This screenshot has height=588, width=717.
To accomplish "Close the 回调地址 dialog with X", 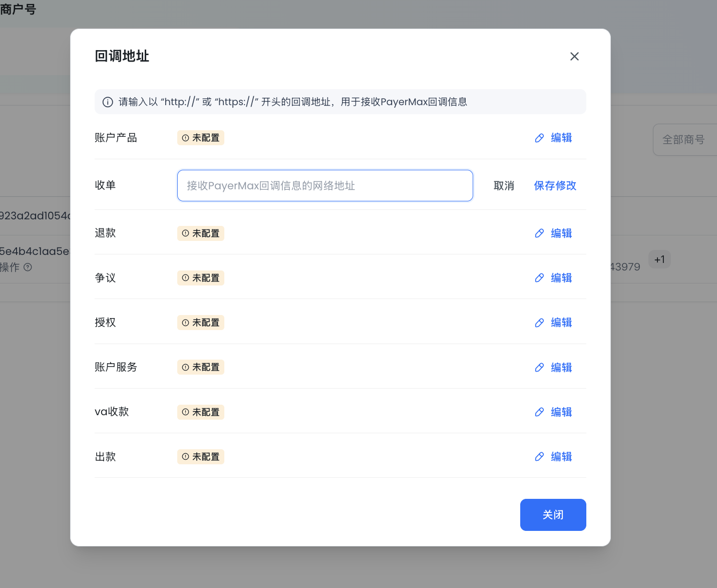I will 574,57.
